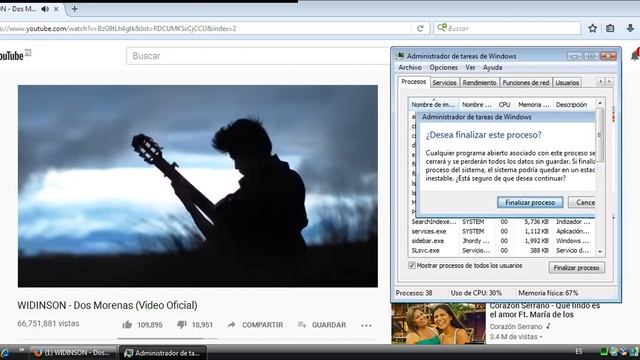Screen dimensions: 640x360
Task: Open the Corazón Serrano video title link
Action: point(545,310)
